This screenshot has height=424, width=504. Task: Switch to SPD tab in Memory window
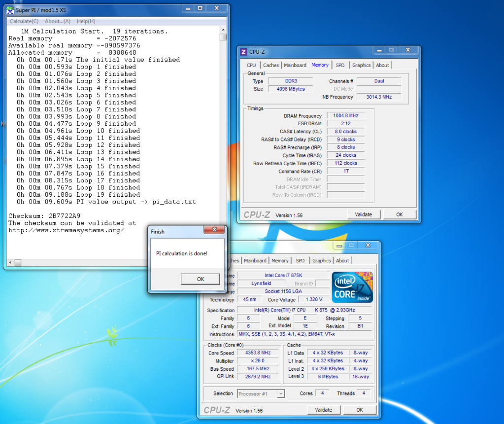(340, 65)
